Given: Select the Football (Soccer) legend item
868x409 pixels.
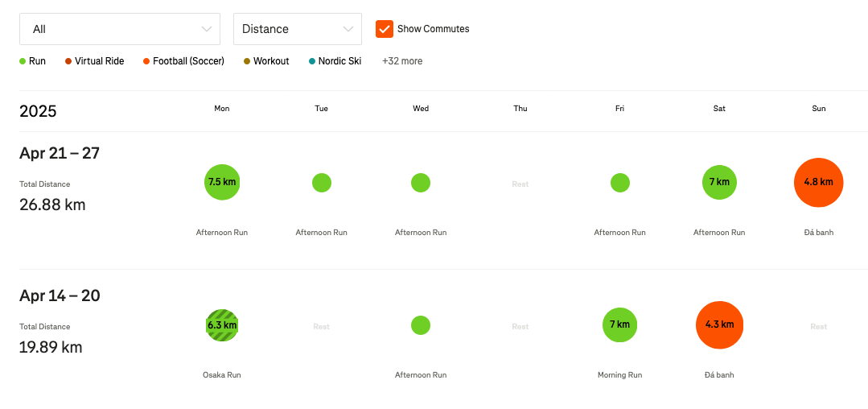Looking at the screenshot, I should click(183, 61).
